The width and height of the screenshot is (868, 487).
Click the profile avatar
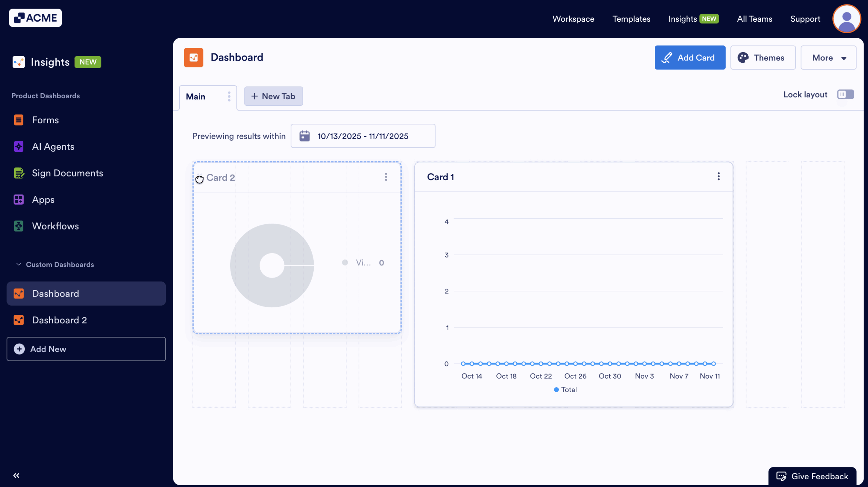[846, 19]
